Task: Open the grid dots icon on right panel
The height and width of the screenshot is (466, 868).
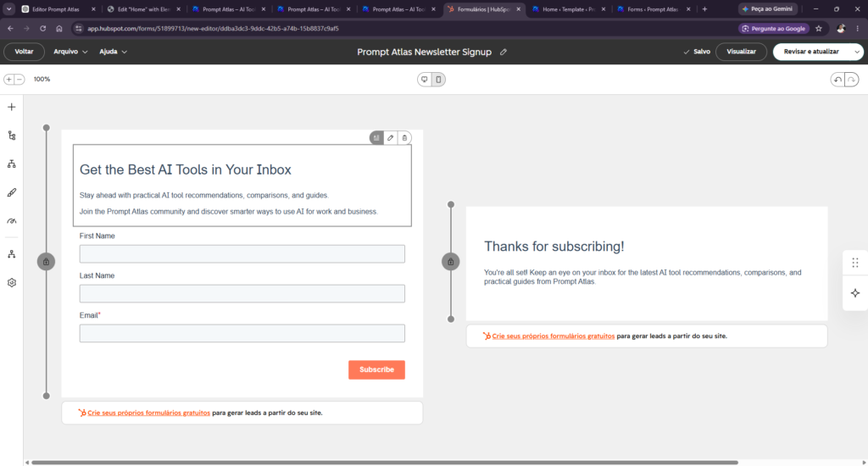Action: [x=855, y=263]
